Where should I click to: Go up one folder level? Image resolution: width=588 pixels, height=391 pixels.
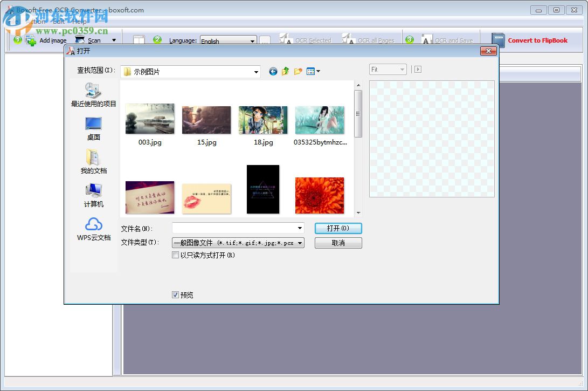tap(285, 71)
